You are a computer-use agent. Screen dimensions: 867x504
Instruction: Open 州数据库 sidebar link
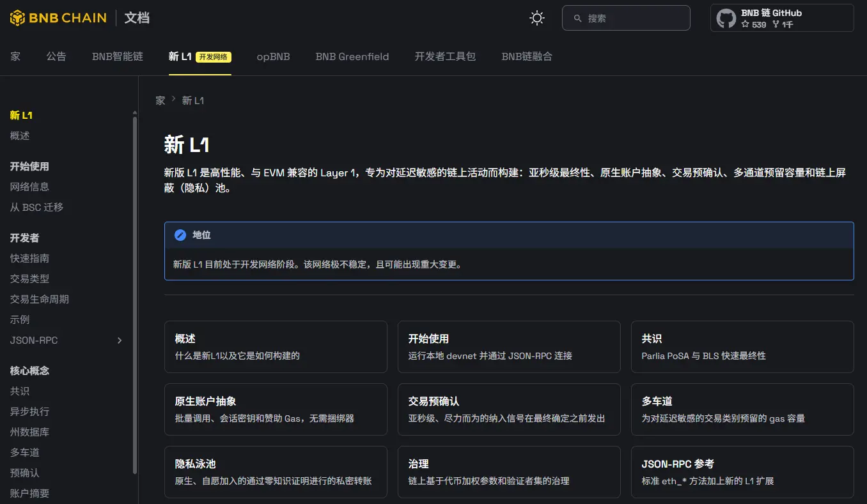pyautogui.click(x=29, y=432)
